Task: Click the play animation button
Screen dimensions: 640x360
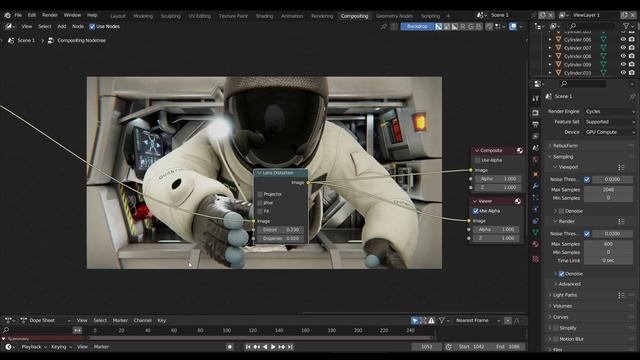Action: [x=273, y=347]
